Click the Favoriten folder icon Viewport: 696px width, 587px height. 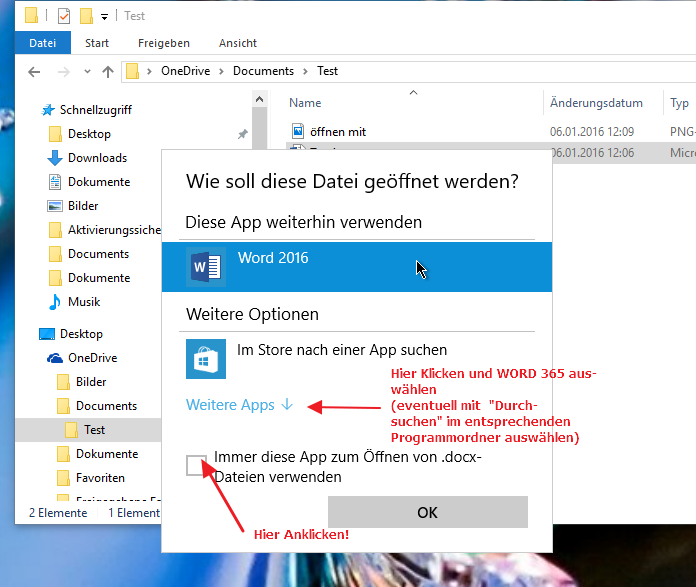63,478
